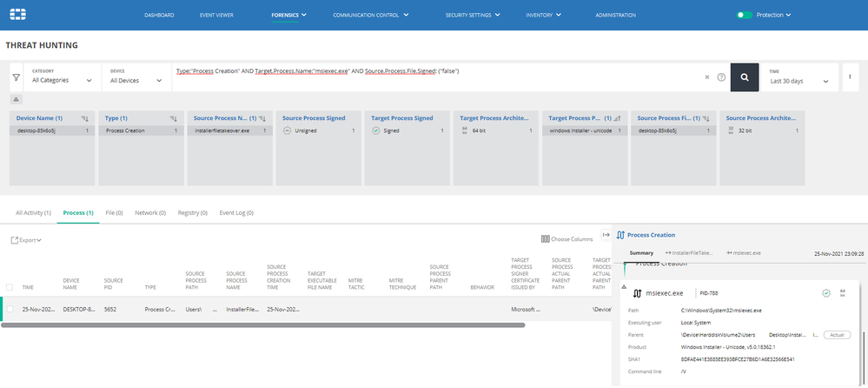Toggle the Protection switch
The width and height of the screenshot is (868, 388).
(744, 15)
